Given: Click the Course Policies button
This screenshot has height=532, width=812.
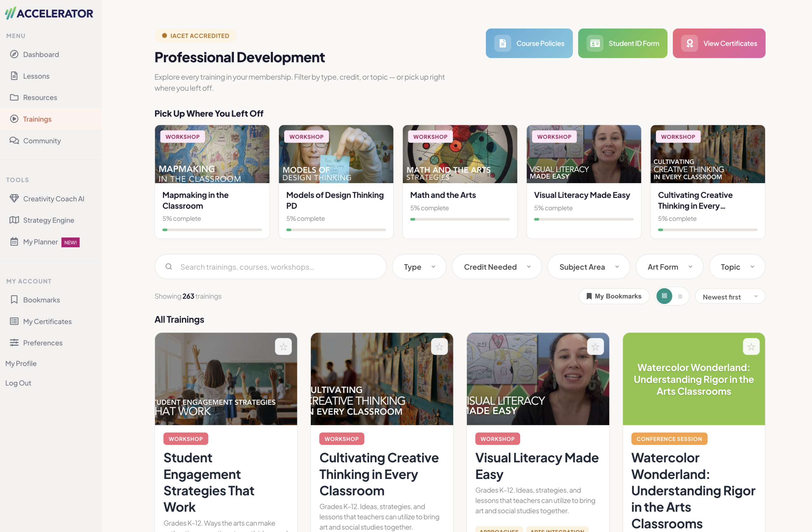Looking at the screenshot, I should pos(529,43).
